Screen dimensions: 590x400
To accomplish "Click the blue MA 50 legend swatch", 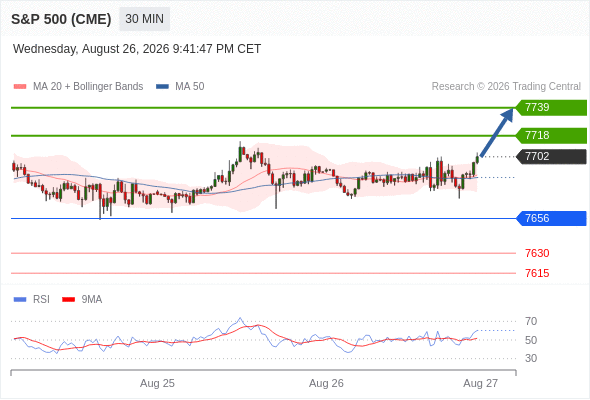I will pyautogui.click(x=162, y=87).
